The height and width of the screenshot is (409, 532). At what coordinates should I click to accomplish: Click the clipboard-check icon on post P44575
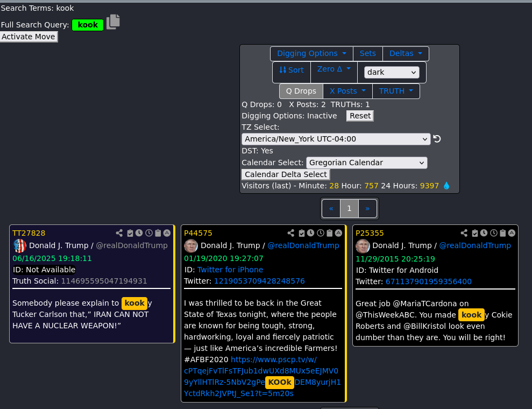click(x=302, y=233)
